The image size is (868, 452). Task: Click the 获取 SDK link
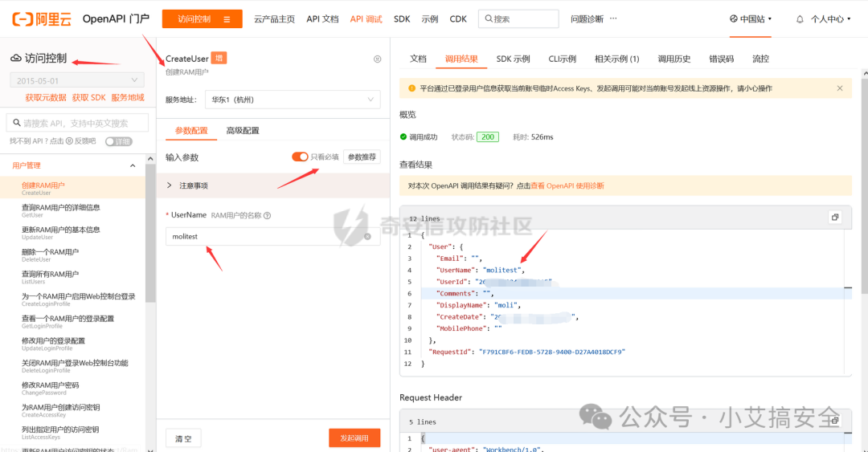click(x=88, y=97)
